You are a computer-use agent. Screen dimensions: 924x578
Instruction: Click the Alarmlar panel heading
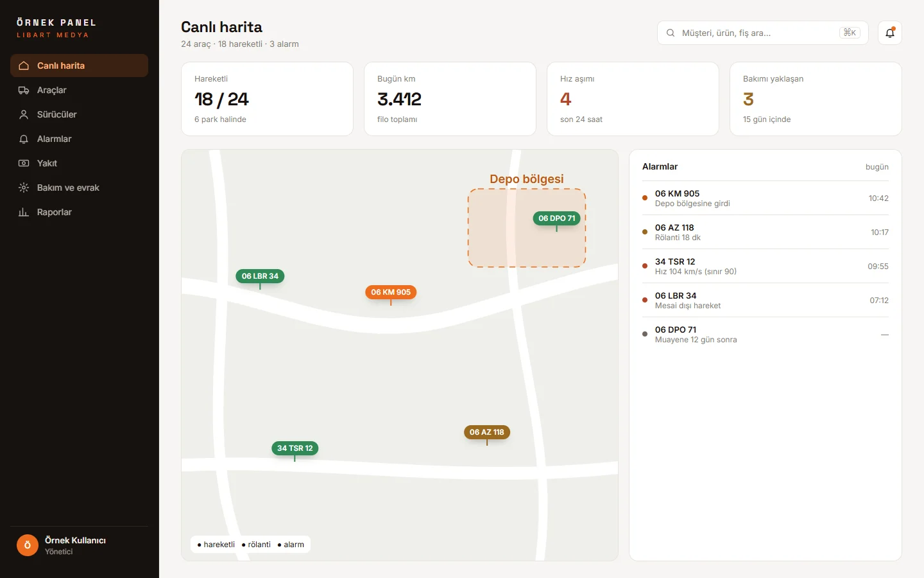pyautogui.click(x=660, y=166)
